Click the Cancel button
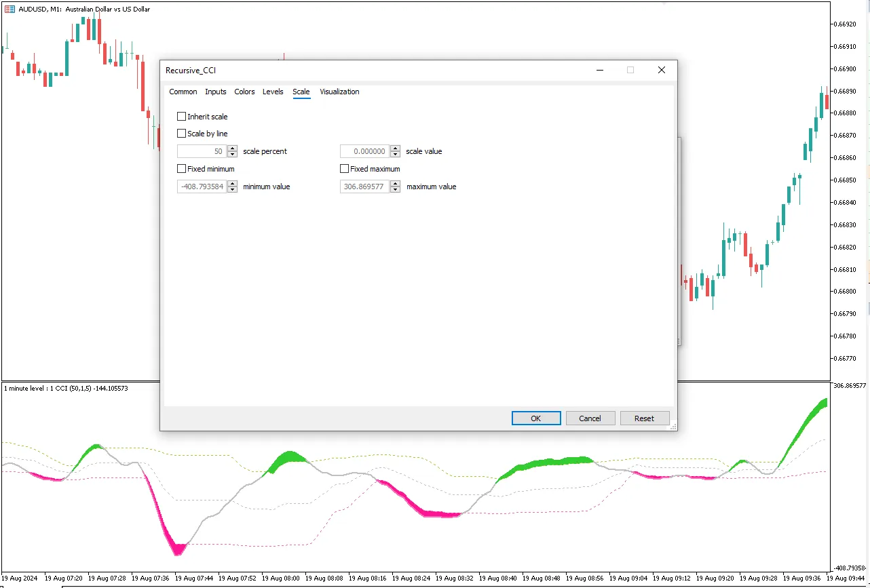The height and width of the screenshot is (588, 870). (x=590, y=418)
